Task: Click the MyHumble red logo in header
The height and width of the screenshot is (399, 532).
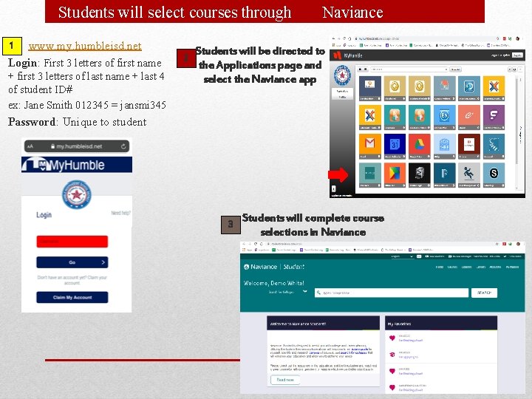Action: point(337,55)
